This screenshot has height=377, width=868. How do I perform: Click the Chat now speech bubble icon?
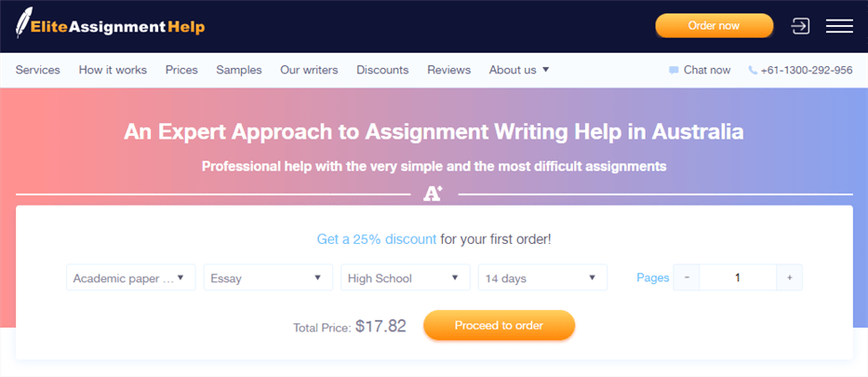[x=674, y=71]
